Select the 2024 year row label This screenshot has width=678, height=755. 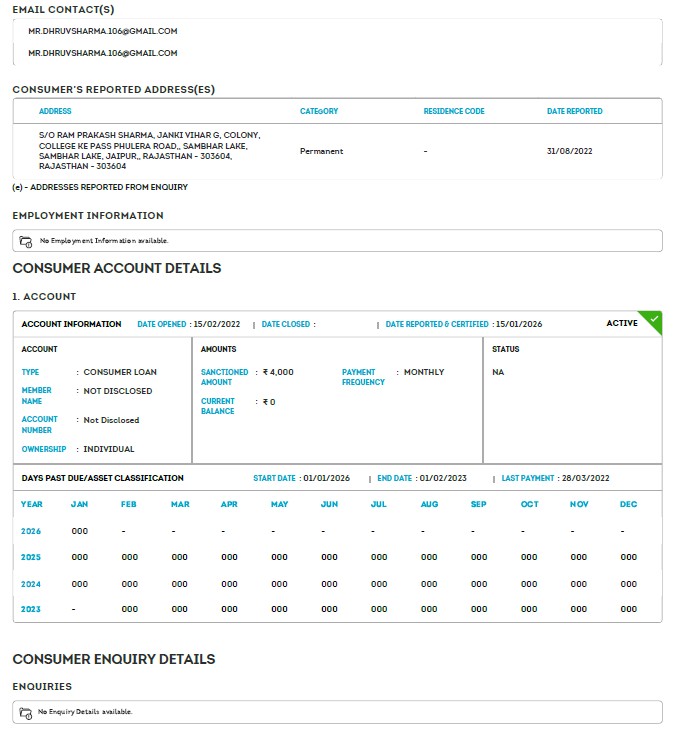click(32, 583)
